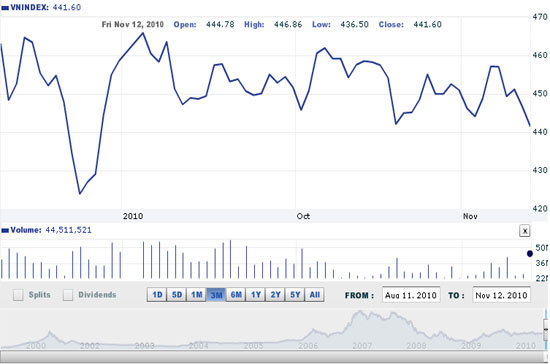Click the Nov label on the time axis
The width and height of the screenshot is (550, 364).
coord(470,216)
